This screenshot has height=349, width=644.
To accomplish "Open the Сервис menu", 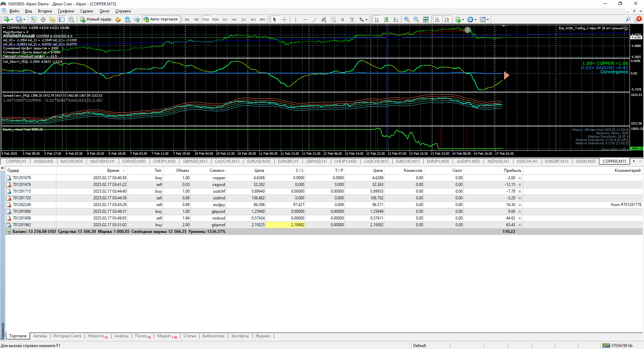I will pyautogui.click(x=87, y=11).
